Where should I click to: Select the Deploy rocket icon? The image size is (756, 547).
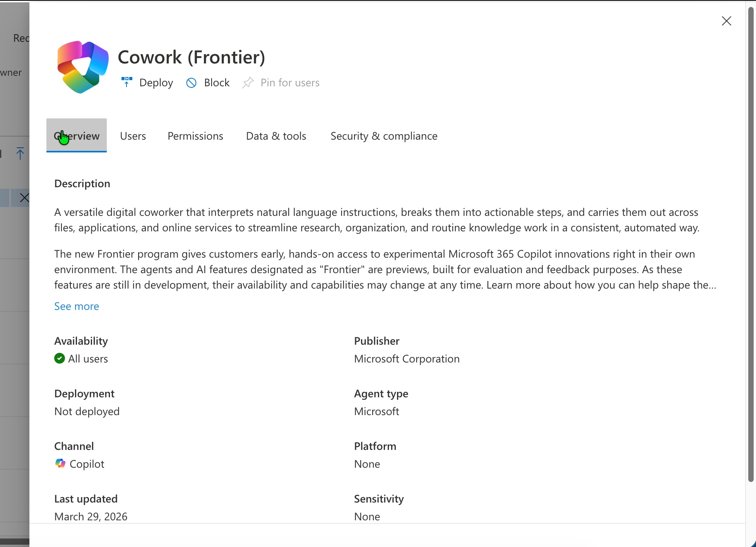pos(127,82)
